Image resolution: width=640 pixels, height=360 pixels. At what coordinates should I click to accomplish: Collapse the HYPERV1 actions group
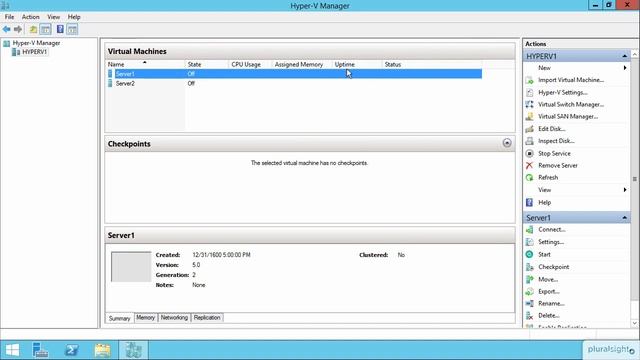coord(624,56)
